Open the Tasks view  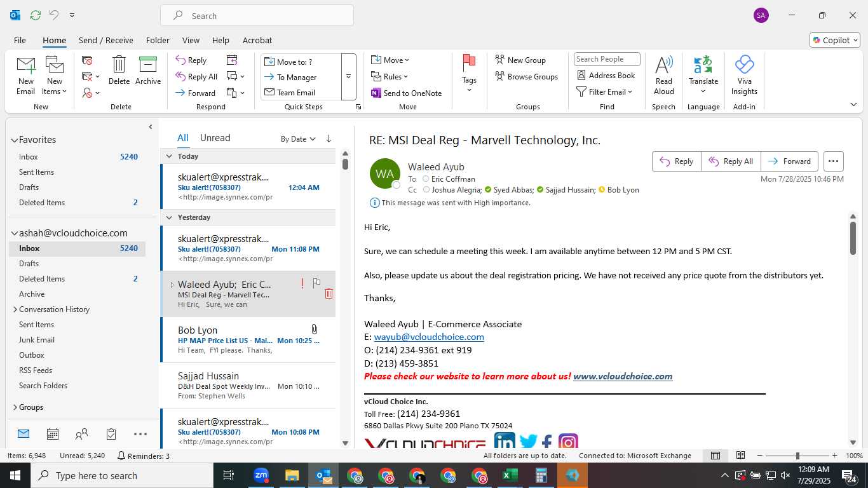[x=111, y=434]
